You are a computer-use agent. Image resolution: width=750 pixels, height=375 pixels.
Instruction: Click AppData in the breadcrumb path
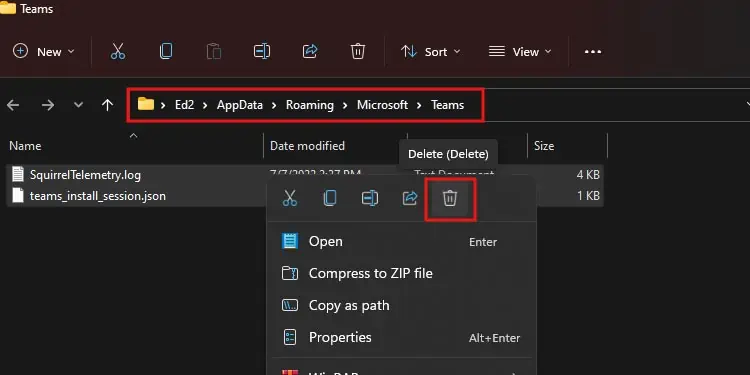[240, 105]
